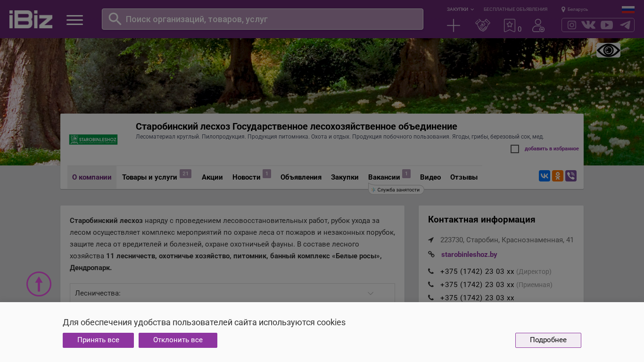Click the user registration icon
Viewport: 644px width, 362px height.
538,25
